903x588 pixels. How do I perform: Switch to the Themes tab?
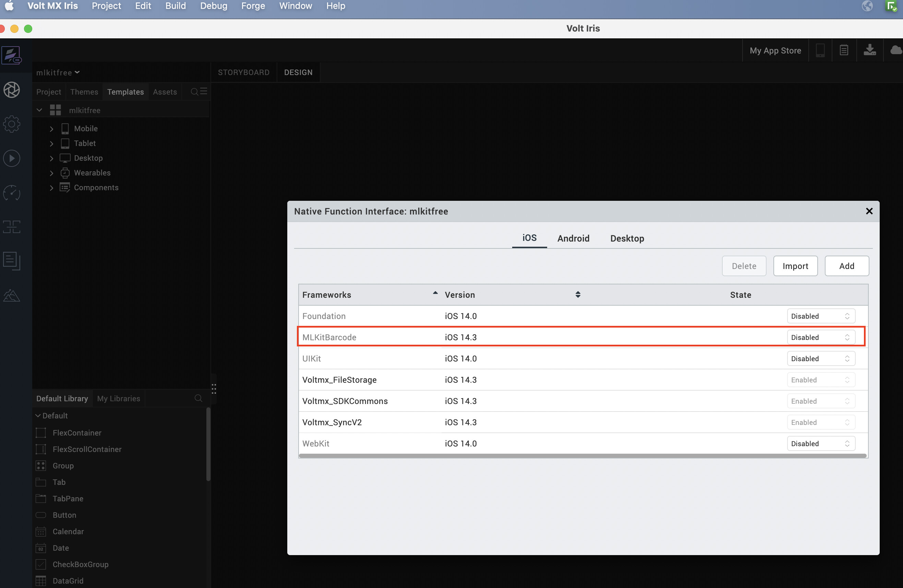click(84, 92)
